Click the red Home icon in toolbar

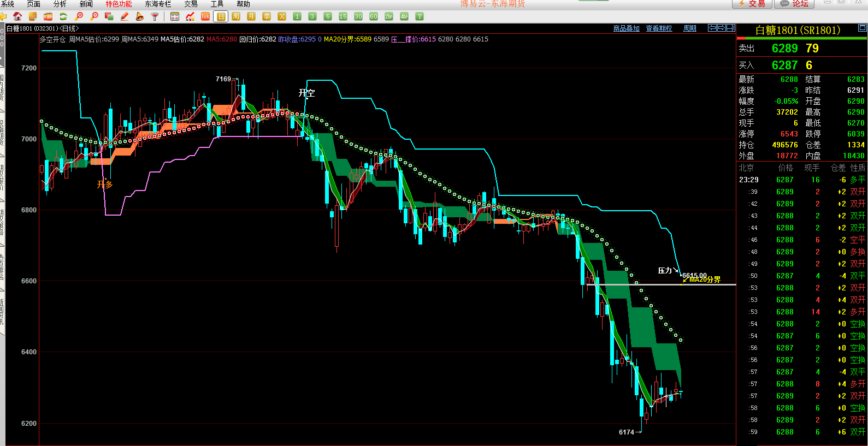pyautogui.click(x=17, y=16)
